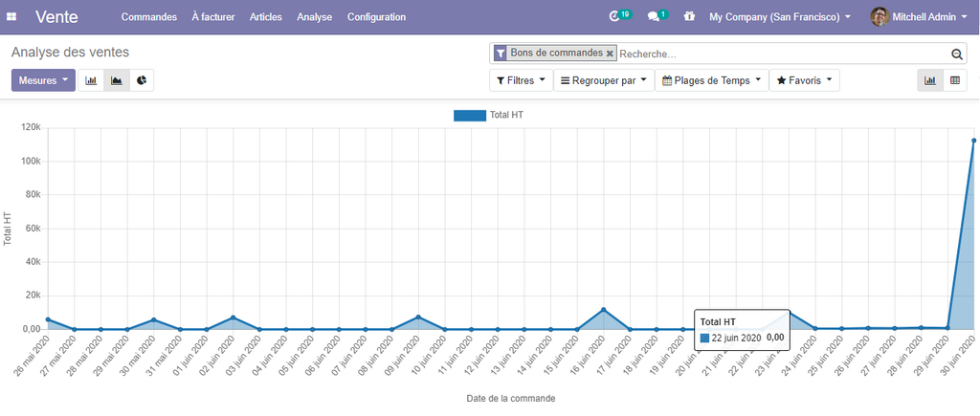Open the Configuration menu
980x416 pixels.
[376, 17]
